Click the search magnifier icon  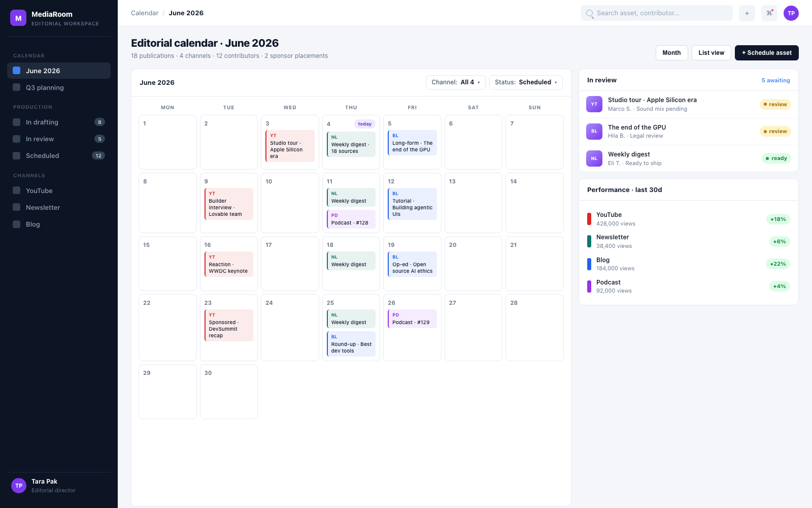pos(590,13)
